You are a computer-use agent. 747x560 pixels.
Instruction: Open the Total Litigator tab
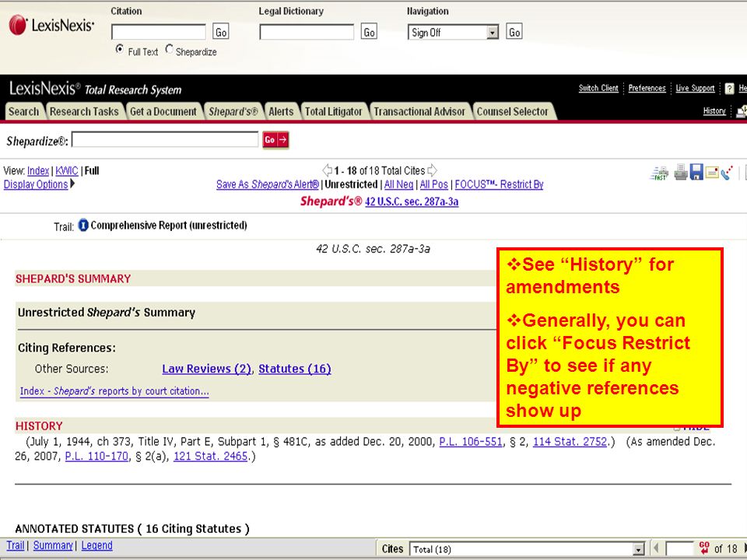[x=334, y=111]
